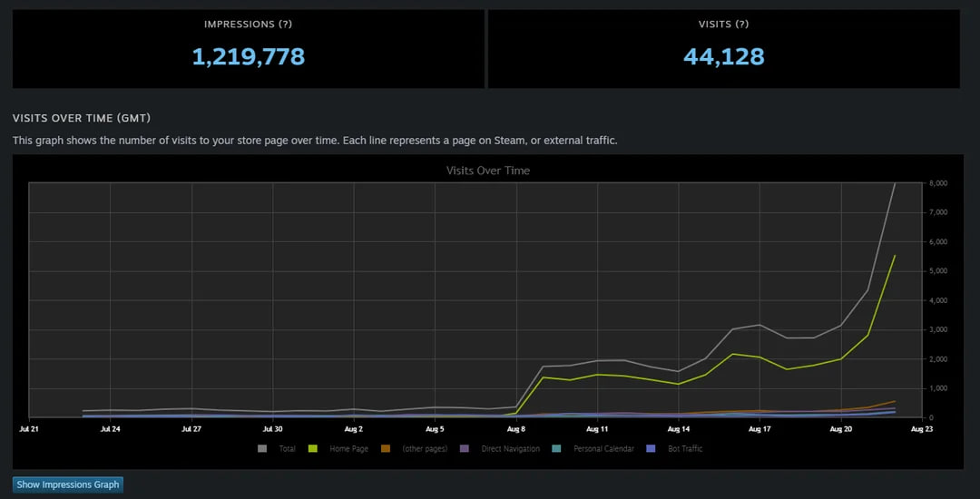
Task: Toggle the Personal Calendar teal legend swatch
Action: pyautogui.click(x=557, y=448)
